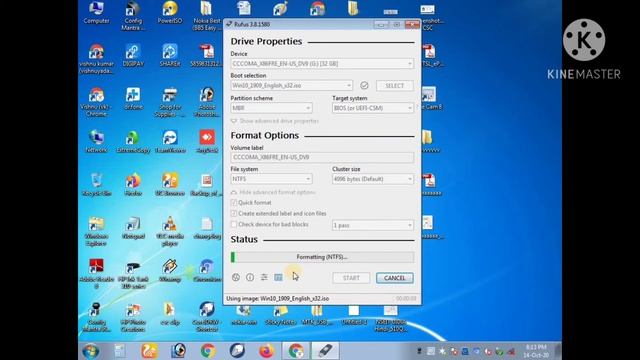Screen dimensions: 640x360
Task: Click the checksum icon beside Boot selection
Action: (364, 85)
